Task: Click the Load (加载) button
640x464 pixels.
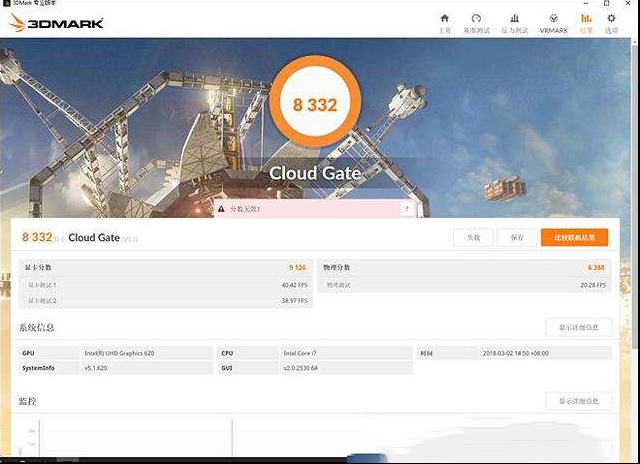Action: (x=473, y=238)
